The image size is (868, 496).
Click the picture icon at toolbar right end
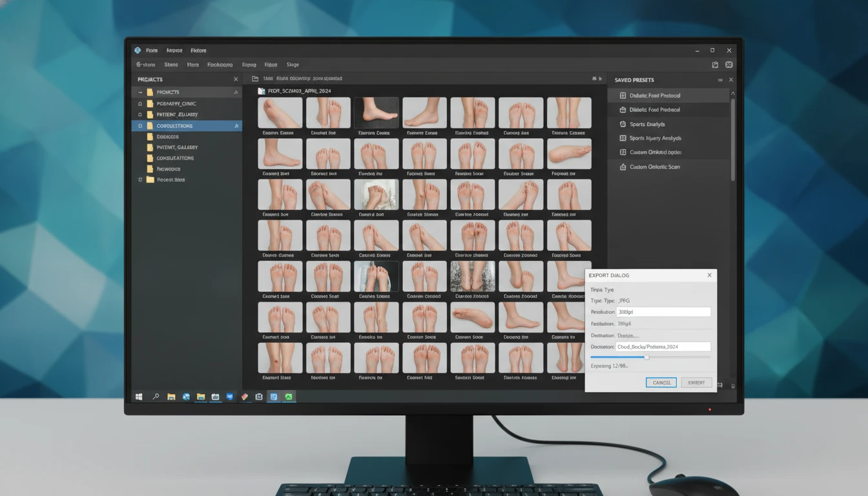(x=729, y=65)
